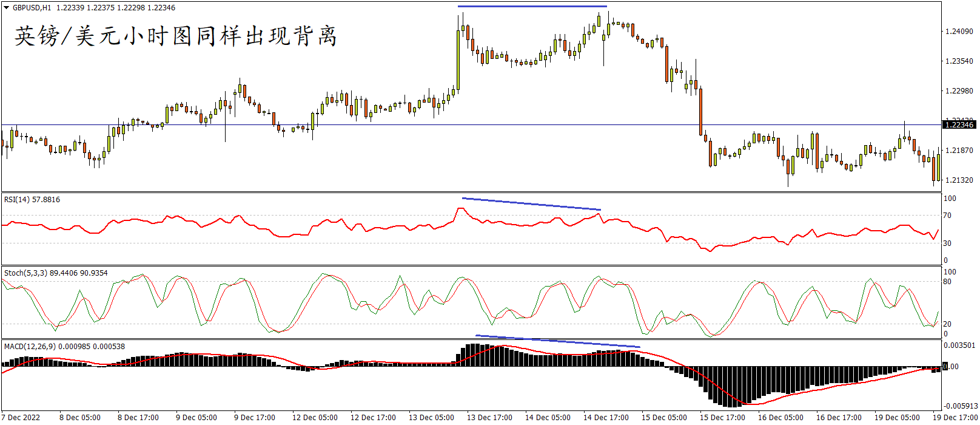This screenshot has width=980, height=425.
Task: Click the 15 Dec 05:00 time axis label
Action: click(664, 418)
